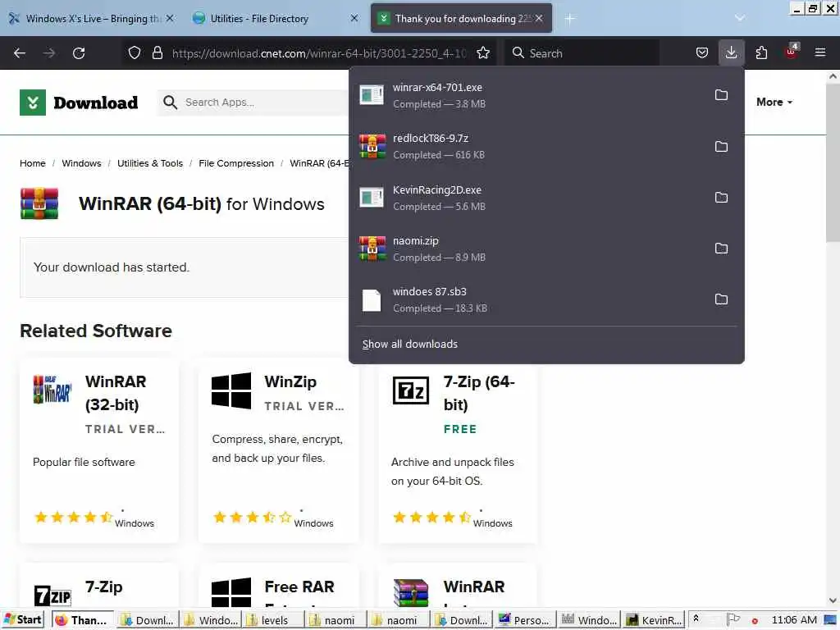Click the taskbar clock 11:06 AM
This screenshot has width=840, height=630.
coord(794,620)
